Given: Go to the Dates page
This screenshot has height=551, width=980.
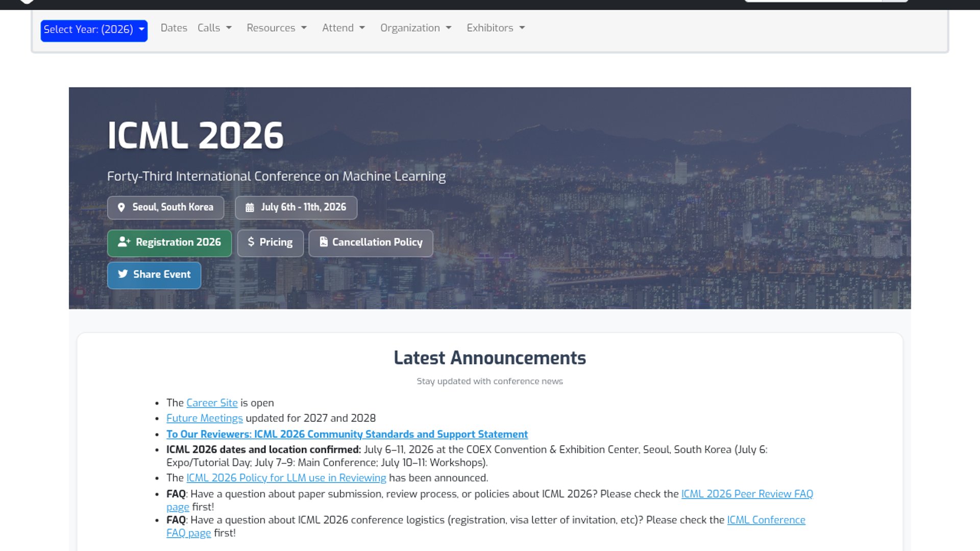Looking at the screenshot, I should [x=174, y=28].
